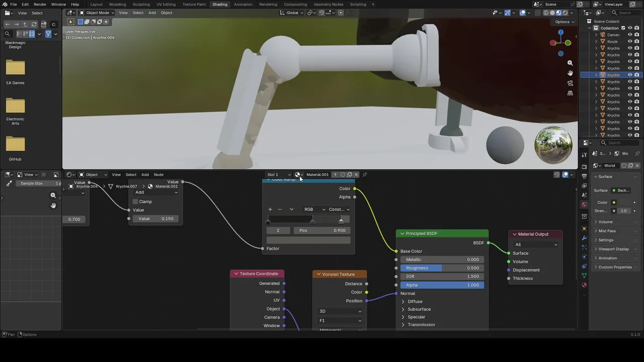Image resolution: width=644 pixels, height=362 pixels.
Task: Open Material Output All target dropdown
Action: [535, 244]
